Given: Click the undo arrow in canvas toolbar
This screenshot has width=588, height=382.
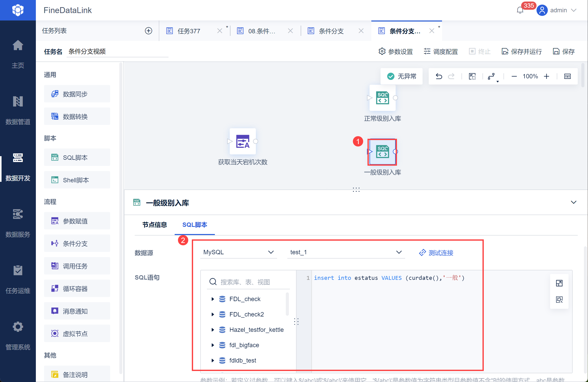Looking at the screenshot, I should point(439,76).
